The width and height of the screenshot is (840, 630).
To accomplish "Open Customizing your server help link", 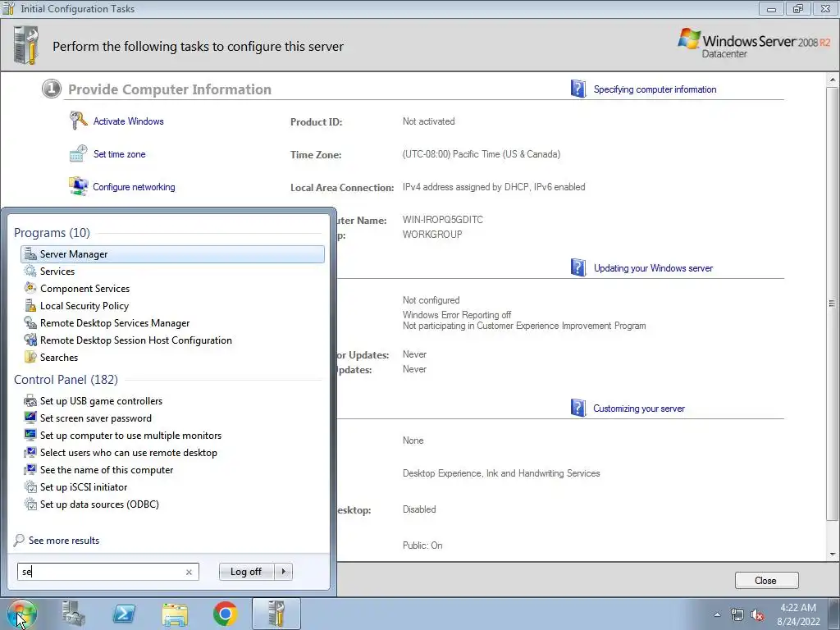I will [638, 409].
